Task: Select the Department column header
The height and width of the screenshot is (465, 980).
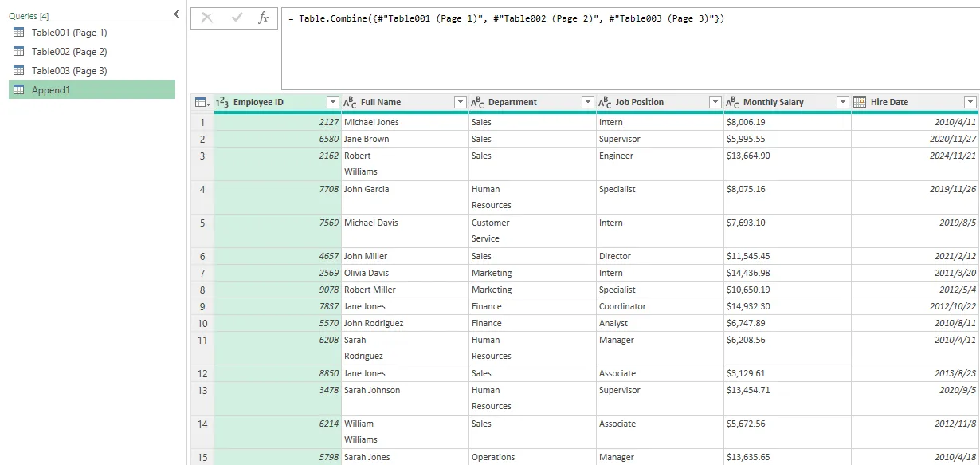Action: [512, 102]
